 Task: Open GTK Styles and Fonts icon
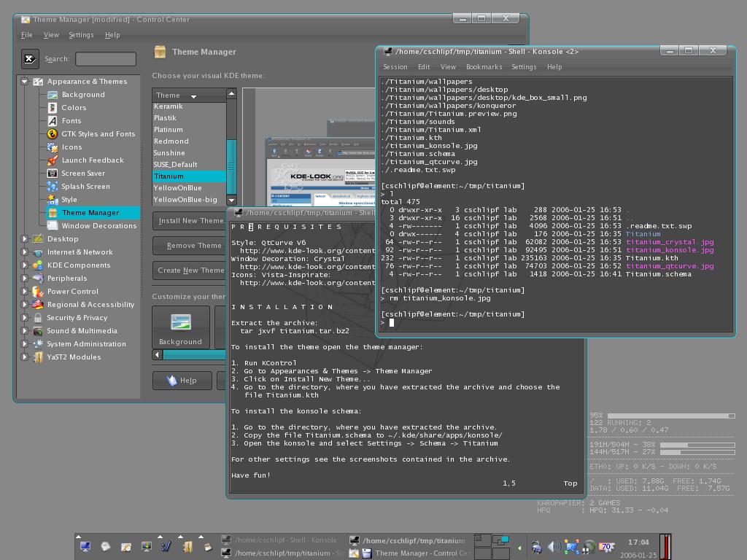tap(53, 134)
